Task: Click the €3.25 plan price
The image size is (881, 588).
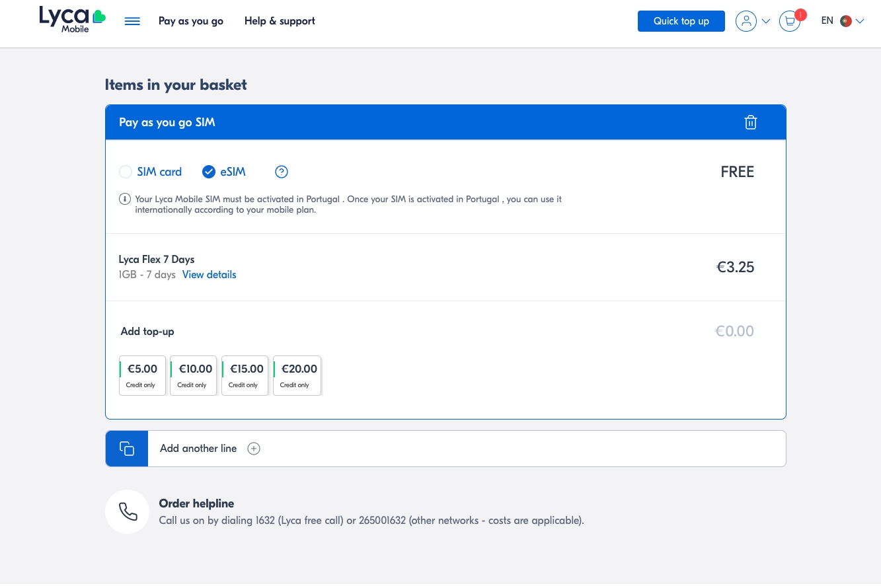Action: (x=736, y=268)
